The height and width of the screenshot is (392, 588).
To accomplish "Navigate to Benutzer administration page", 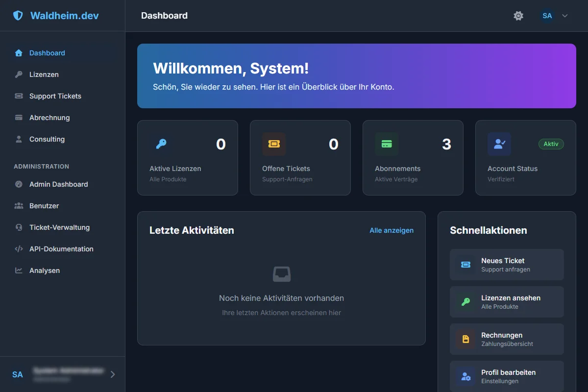I will click(44, 206).
